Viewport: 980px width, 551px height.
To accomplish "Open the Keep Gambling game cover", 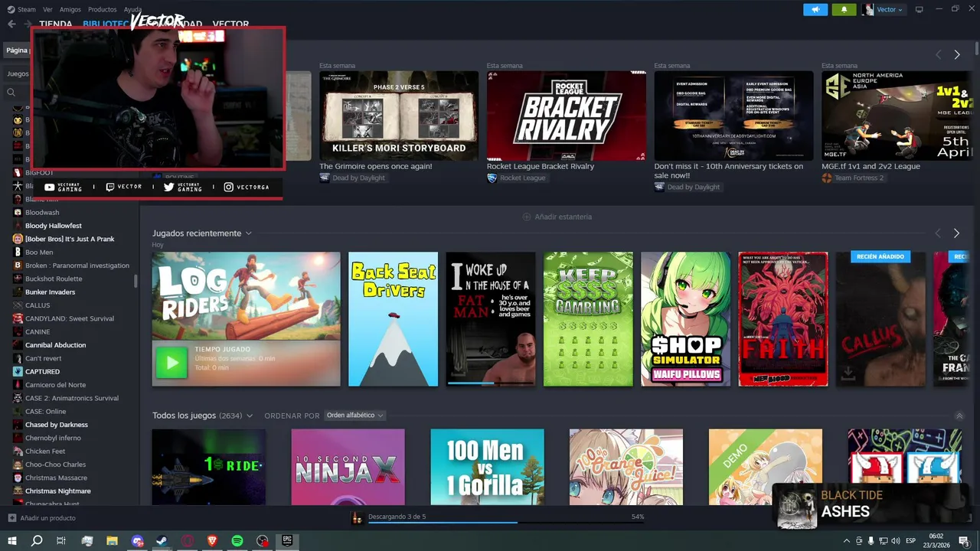I will pyautogui.click(x=589, y=319).
